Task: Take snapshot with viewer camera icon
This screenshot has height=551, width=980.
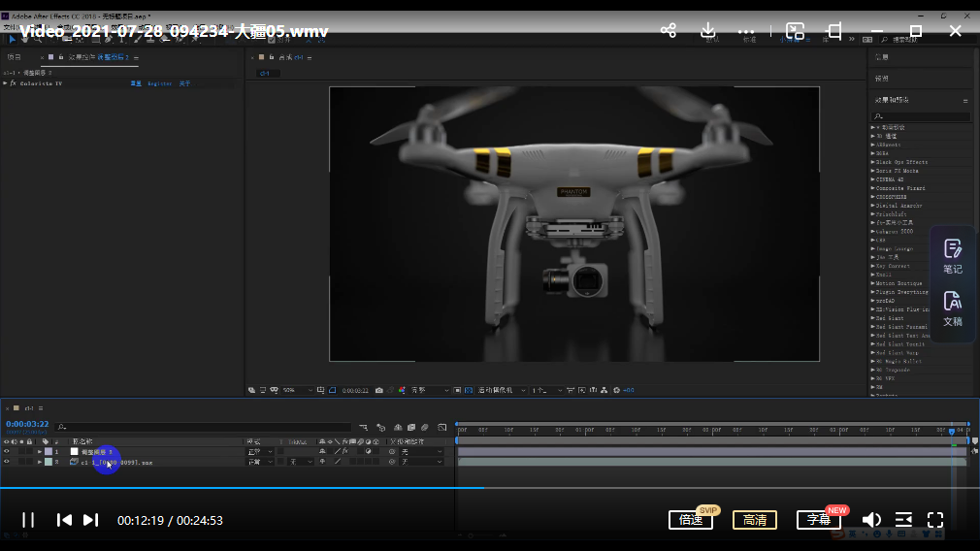Action: coord(378,390)
